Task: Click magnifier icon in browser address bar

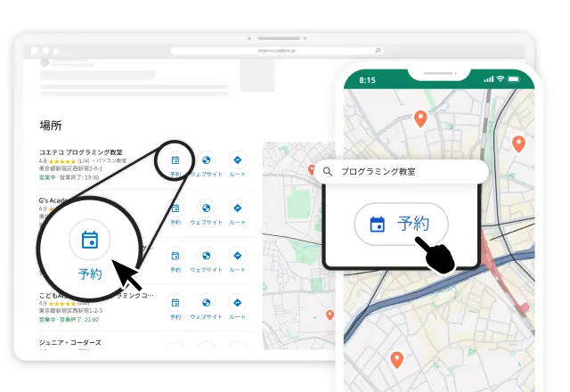Action: click(378, 51)
